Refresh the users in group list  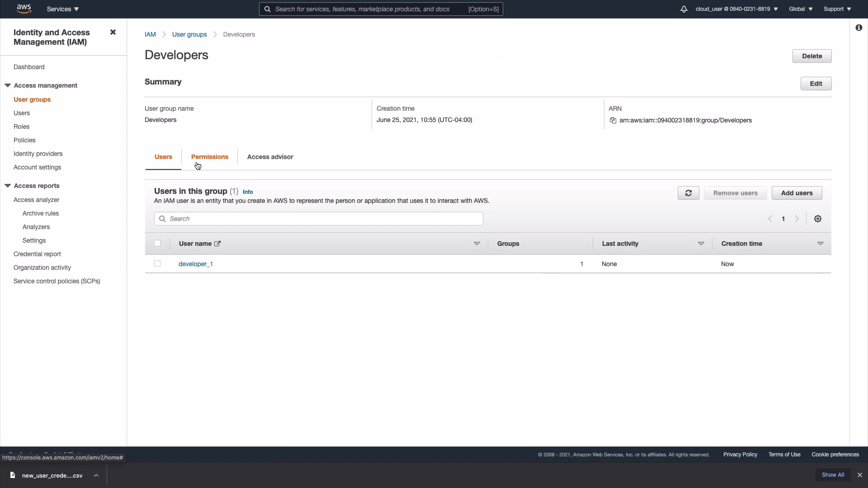tap(688, 193)
